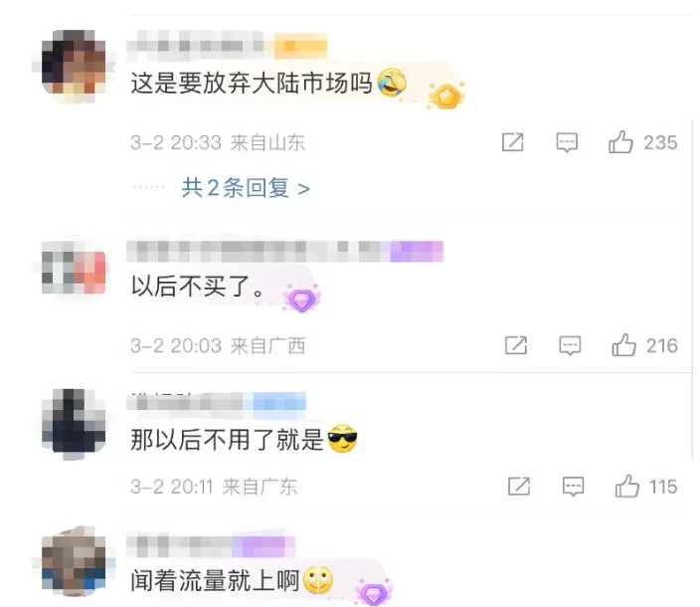Reply to the comment from 山东
The width and height of the screenshot is (700, 607).
tap(567, 143)
